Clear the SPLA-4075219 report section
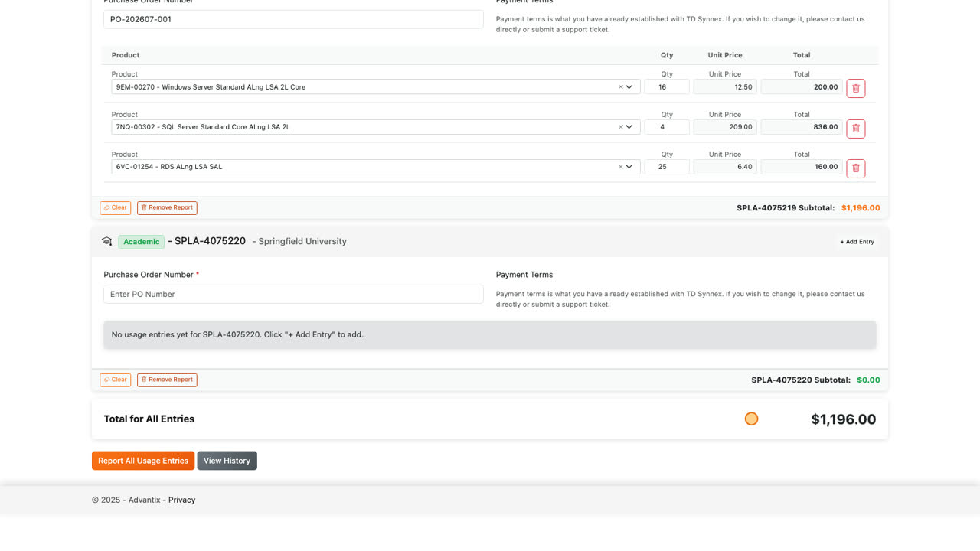 (x=116, y=207)
